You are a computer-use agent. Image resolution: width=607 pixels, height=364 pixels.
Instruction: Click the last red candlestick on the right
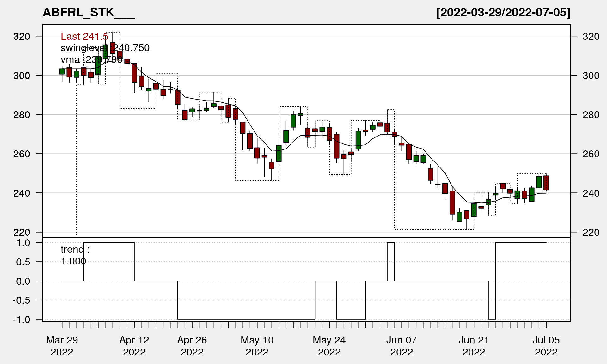546,183
